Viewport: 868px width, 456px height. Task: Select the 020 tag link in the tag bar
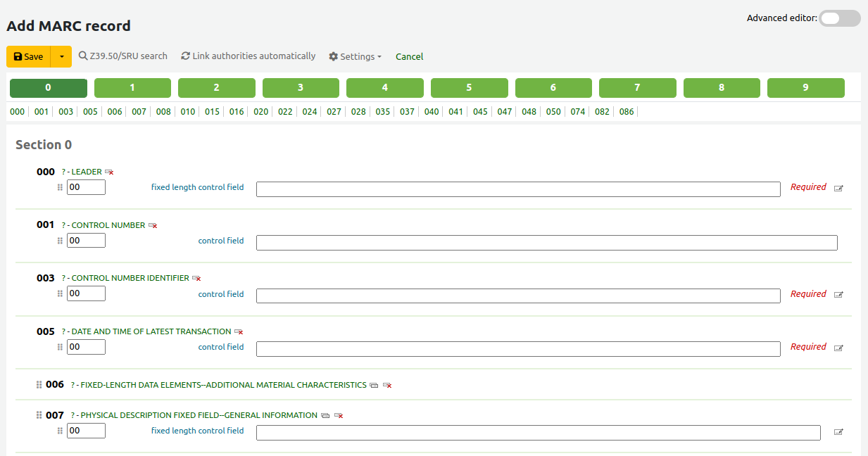[260, 111]
